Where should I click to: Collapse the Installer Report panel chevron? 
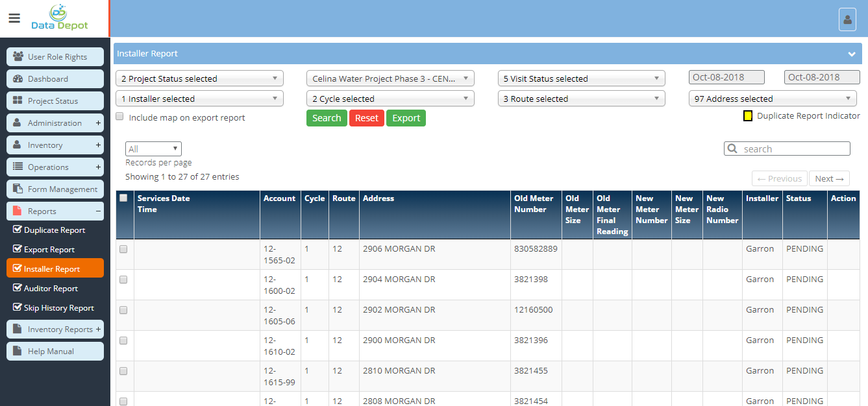[852, 54]
